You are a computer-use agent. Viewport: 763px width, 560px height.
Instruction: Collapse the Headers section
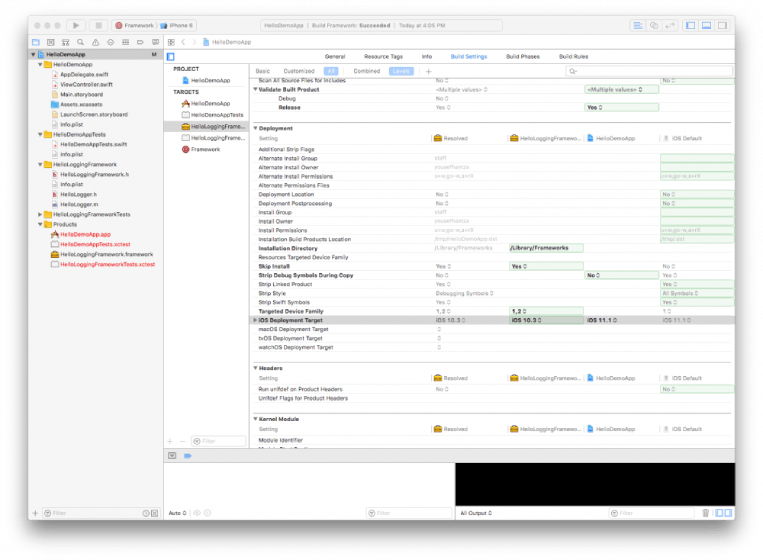pyautogui.click(x=255, y=368)
